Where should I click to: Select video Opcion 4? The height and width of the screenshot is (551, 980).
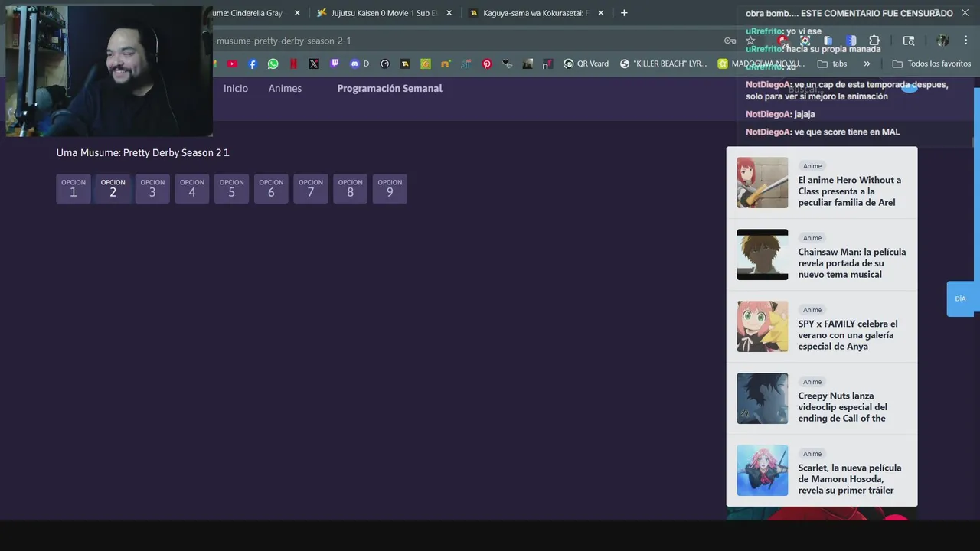[x=192, y=189]
